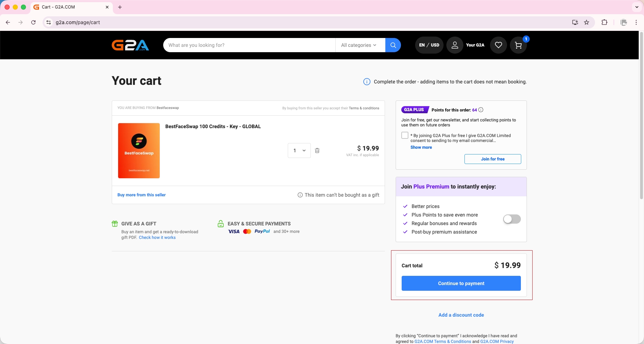Image resolution: width=644 pixels, height=344 pixels.
Task: Click the points info icon next to 64
Action: 481,110
